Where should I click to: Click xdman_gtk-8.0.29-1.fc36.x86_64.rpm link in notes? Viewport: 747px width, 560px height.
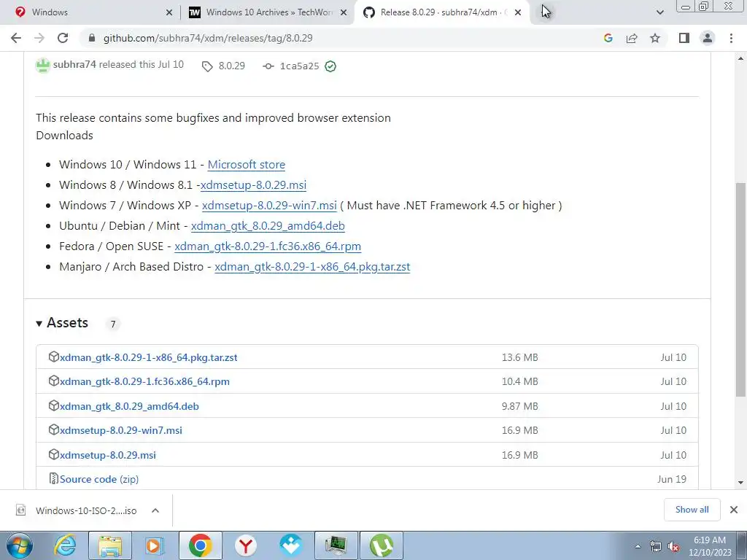tap(268, 246)
